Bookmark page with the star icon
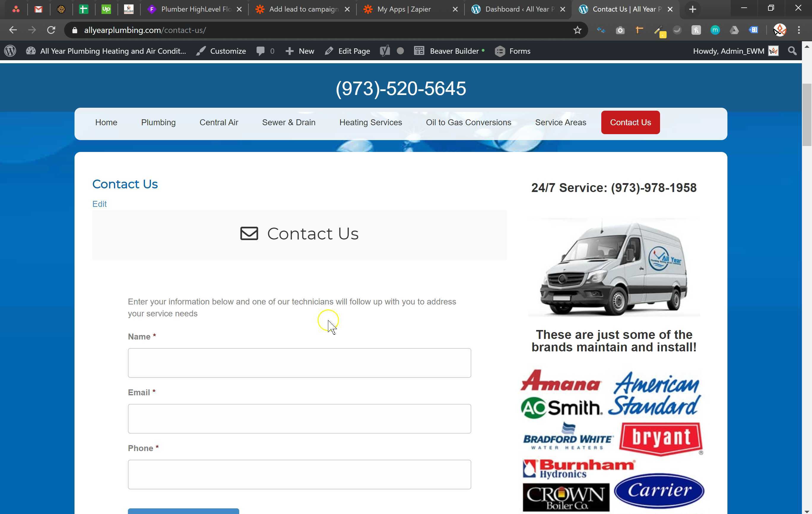The height and width of the screenshot is (514, 812). point(577,30)
